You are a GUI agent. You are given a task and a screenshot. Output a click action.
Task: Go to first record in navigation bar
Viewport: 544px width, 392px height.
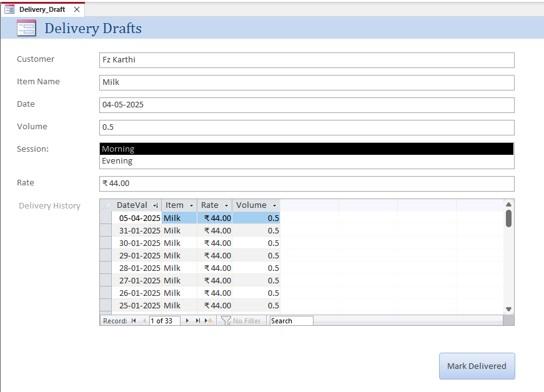click(134, 321)
